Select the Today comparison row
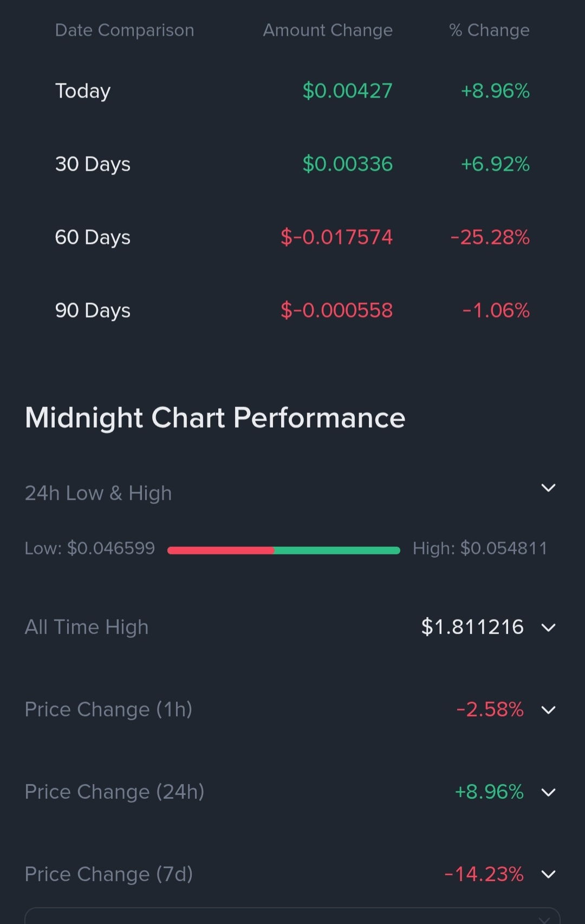Image resolution: width=585 pixels, height=924 pixels. pyautogui.click(x=292, y=91)
